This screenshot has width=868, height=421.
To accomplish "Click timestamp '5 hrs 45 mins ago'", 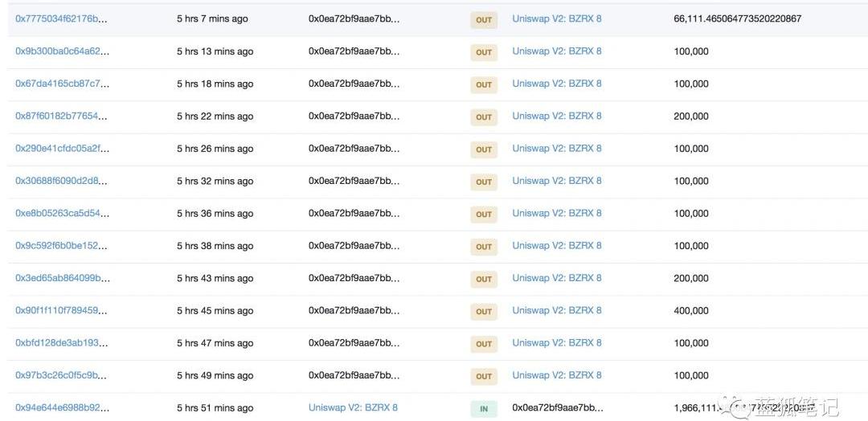I will click(215, 310).
